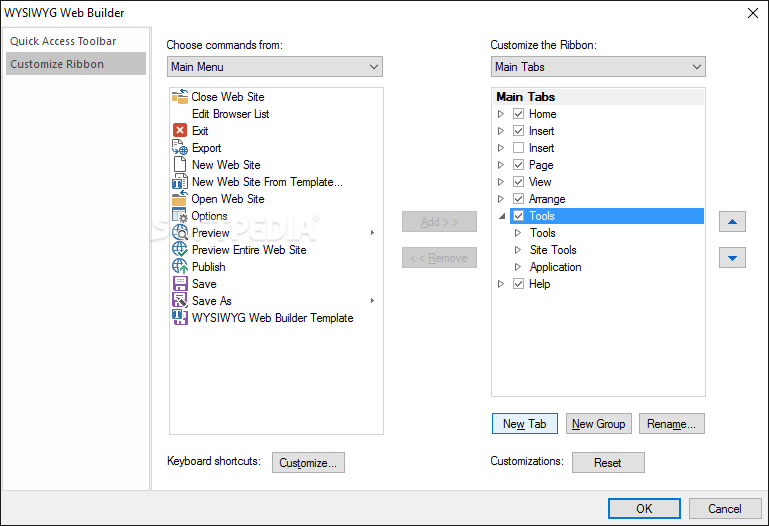The width and height of the screenshot is (769, 526).
Task: Open the Customize the Ribbon dropdown
Action: (598, 67)
